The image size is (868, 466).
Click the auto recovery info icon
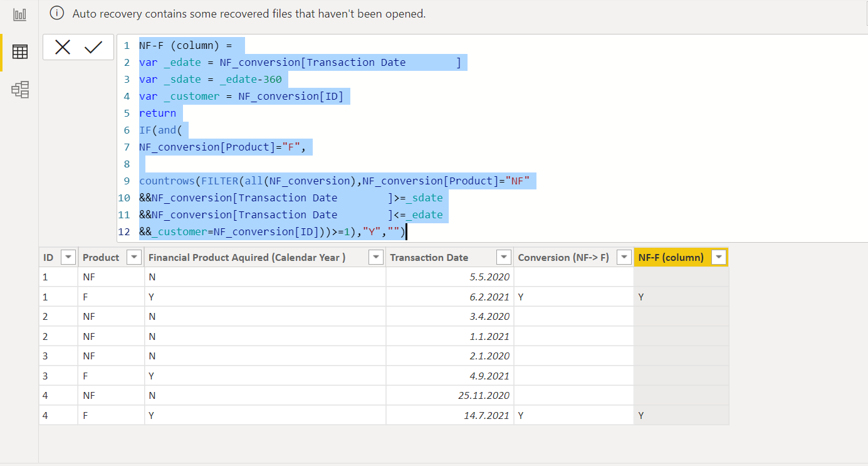(57, 13)
